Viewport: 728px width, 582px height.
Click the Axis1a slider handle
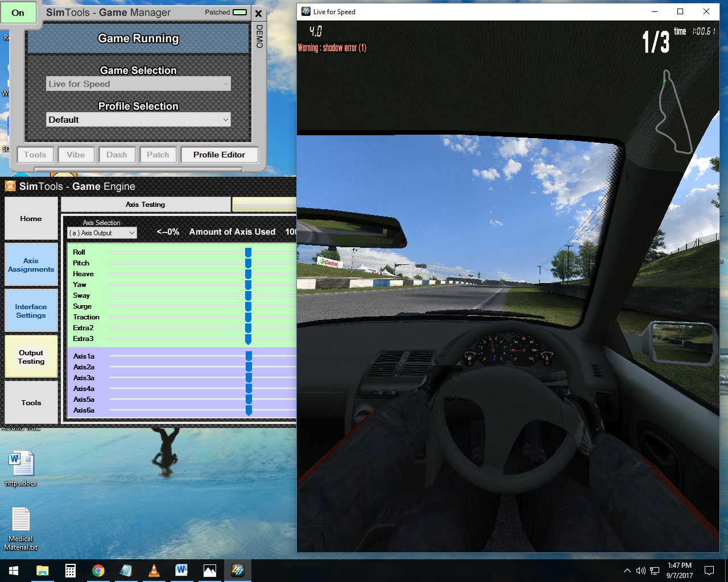pos(249,356)
